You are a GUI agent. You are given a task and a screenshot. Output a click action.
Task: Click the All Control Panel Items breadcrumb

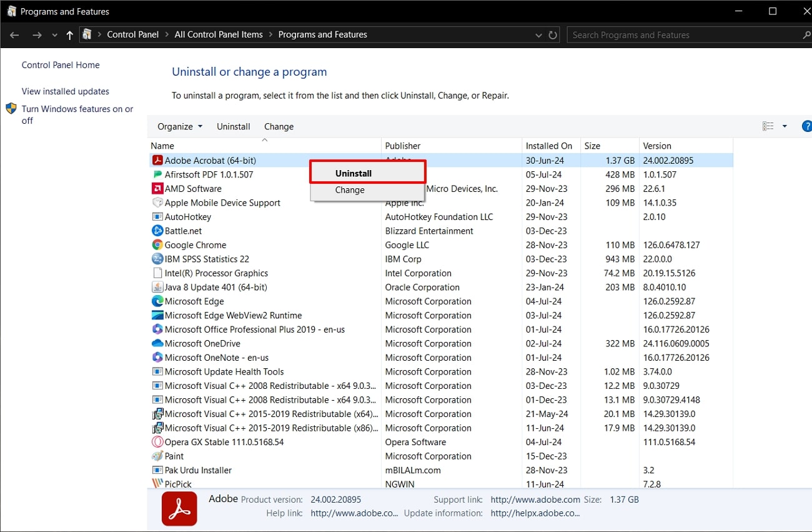[x=219, y=35]
